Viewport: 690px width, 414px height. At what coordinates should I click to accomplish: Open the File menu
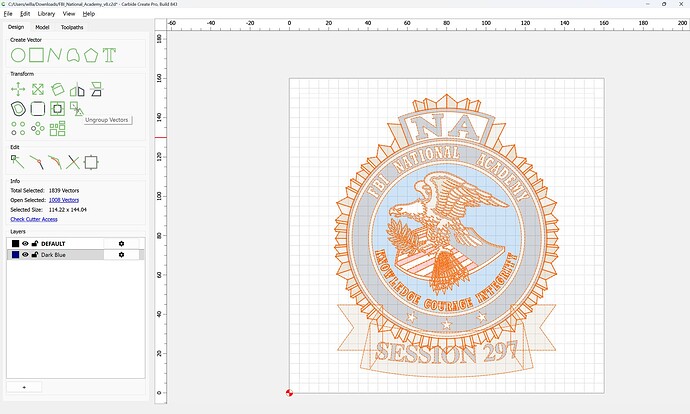8,14
